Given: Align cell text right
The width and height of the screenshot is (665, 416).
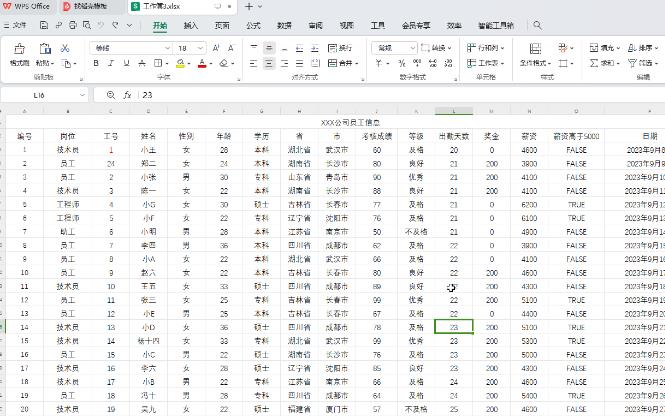Looking at the screenshot, I should coord(284,64).
